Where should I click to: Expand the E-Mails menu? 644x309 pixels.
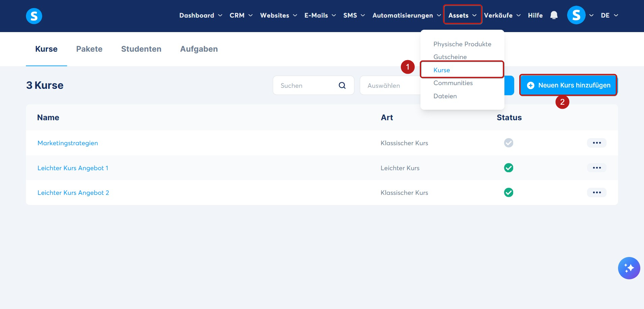click(320, 16)
